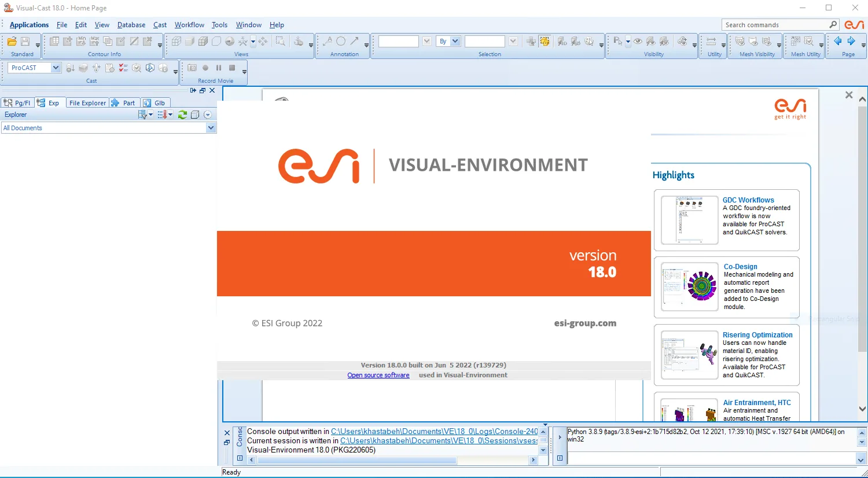868x478 pixels.
Task: Expand the Explorer filter tree dropdown arrow
Action: click(151, 115)
